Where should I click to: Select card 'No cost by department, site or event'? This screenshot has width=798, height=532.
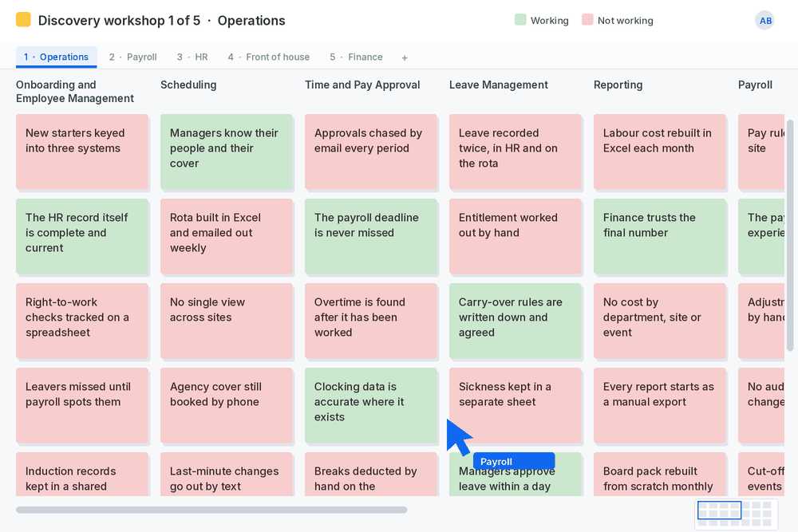click(660, 321)
